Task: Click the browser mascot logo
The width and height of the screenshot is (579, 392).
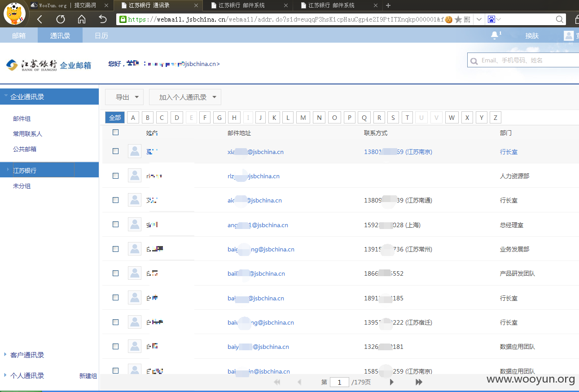Action: coord(15,13)
